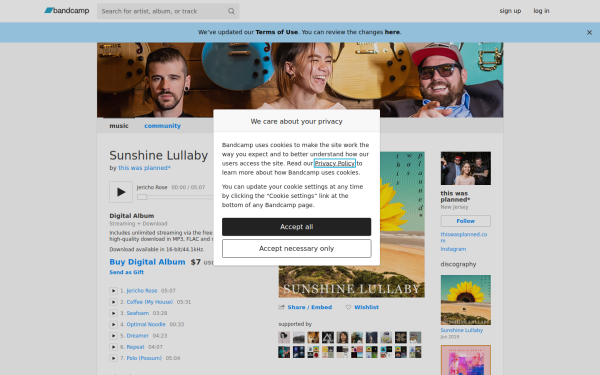Viewport: 600px width, 375px height.
Task: Click the Wishlist heart icon
Action: (x=348, y=307)
